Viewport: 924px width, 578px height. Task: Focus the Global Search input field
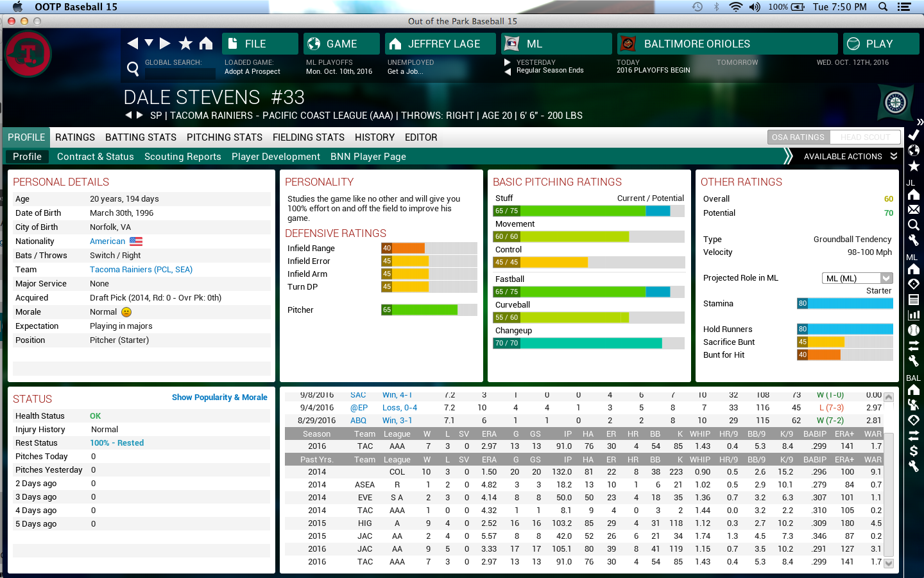180,73
